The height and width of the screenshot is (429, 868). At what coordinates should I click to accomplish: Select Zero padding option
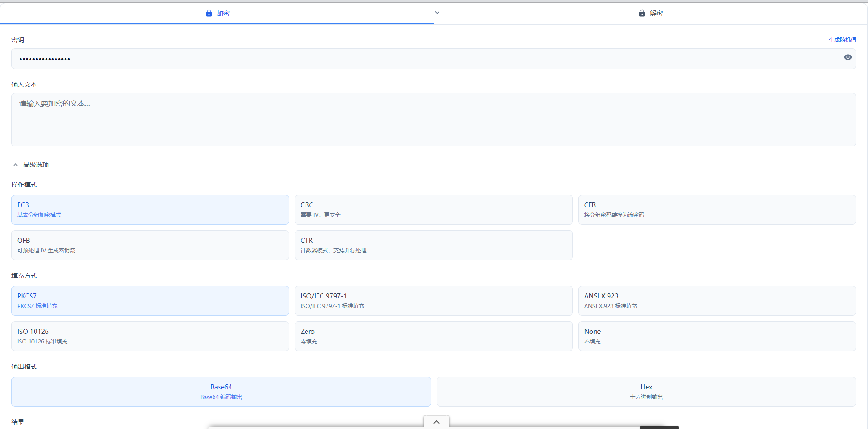[x=433, y=336]
